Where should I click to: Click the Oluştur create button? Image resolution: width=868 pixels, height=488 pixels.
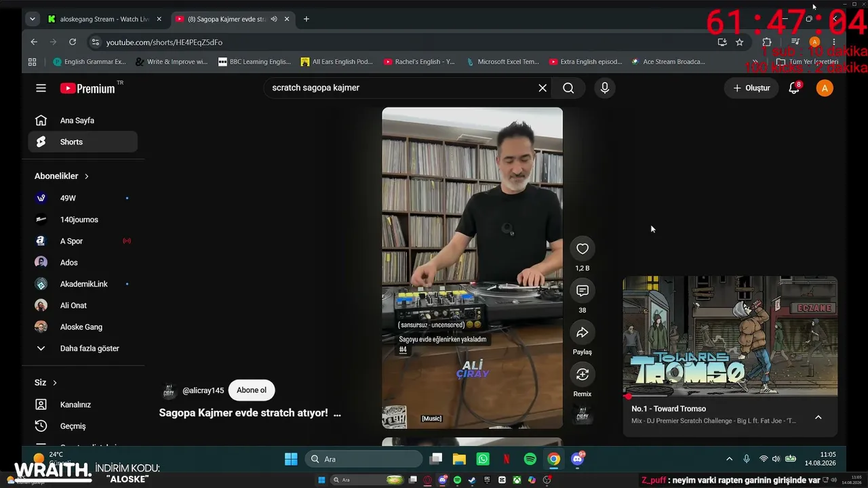pyautogui.click(x=751, y=88)
